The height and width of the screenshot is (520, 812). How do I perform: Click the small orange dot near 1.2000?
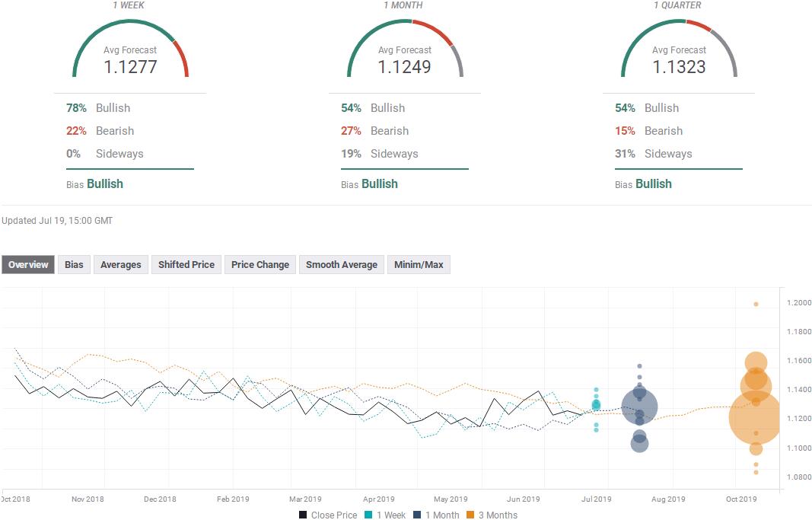click(x=756, y=304)
